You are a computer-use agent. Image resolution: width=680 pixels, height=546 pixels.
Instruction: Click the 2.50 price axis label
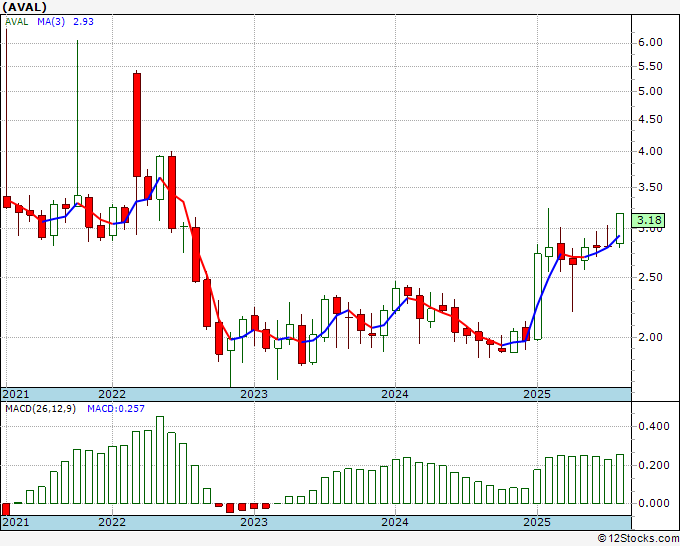[x=650, y=277]
